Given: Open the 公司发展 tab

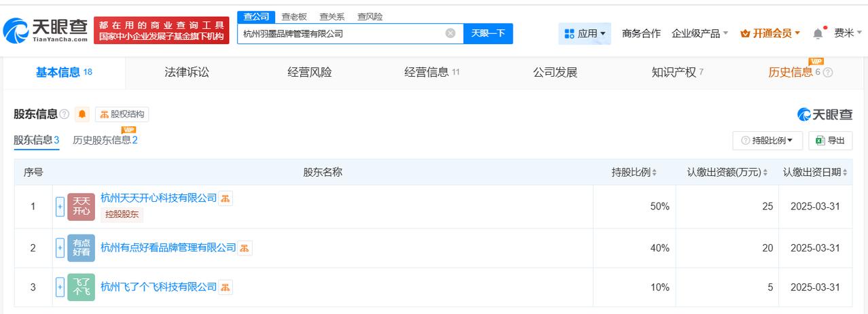Looking at the screenshot, I should [555, 72].
